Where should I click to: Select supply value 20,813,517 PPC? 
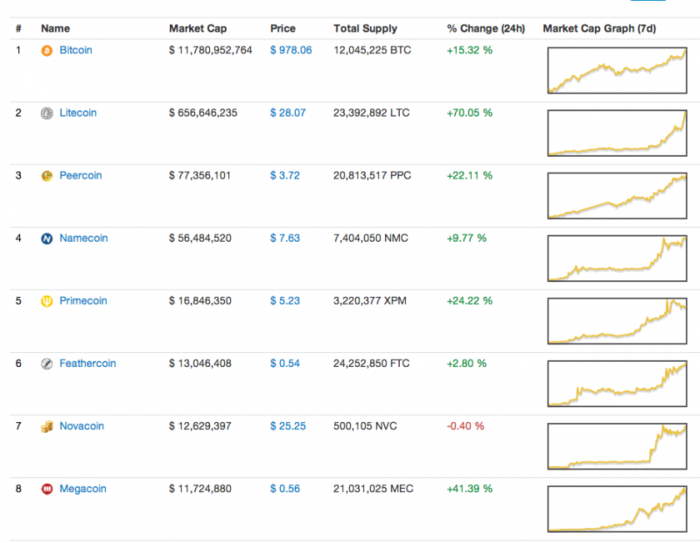372,175
